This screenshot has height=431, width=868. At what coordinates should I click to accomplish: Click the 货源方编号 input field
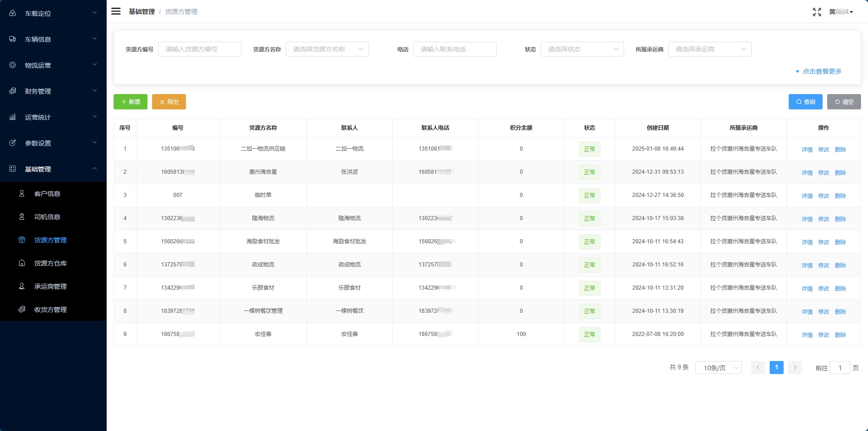(x=199, y=49)
